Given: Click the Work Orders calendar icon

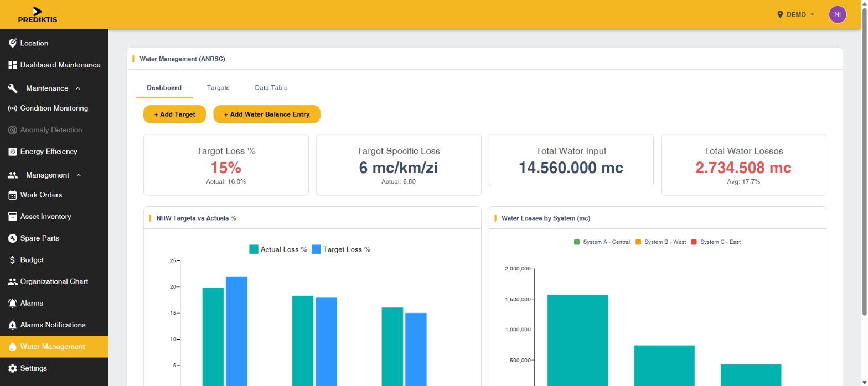Looking at the screenshot, I should (x=13, y=195).
